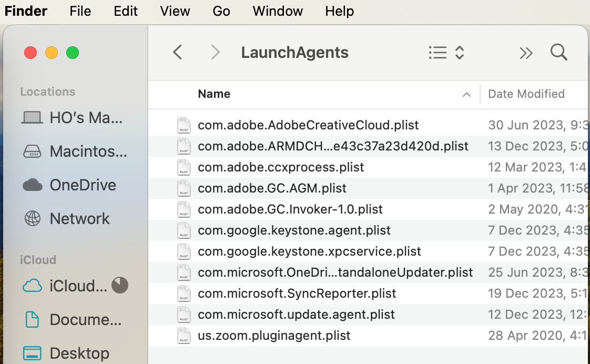Click the forward navigation arrow

coord(215,52)
